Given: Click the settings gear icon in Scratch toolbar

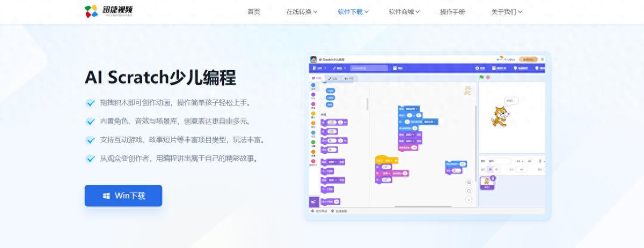Looking at the screenshot, I should tap(477, 68).
